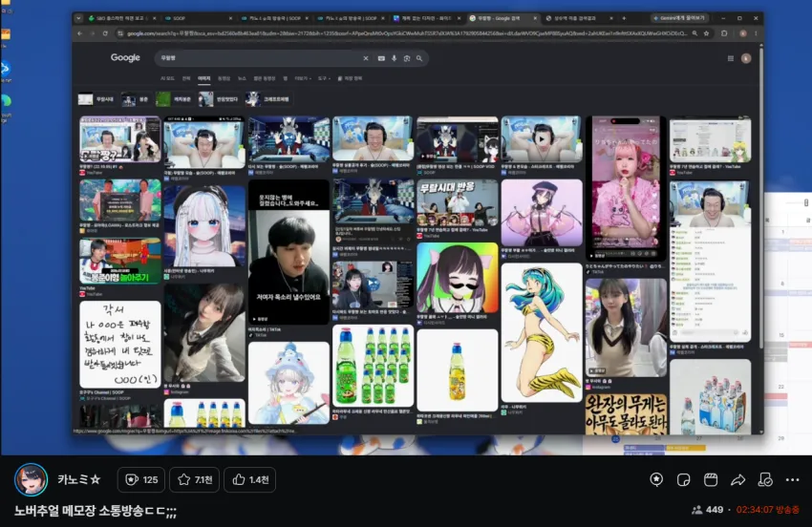Search by image with Google Lens icon

407,58
